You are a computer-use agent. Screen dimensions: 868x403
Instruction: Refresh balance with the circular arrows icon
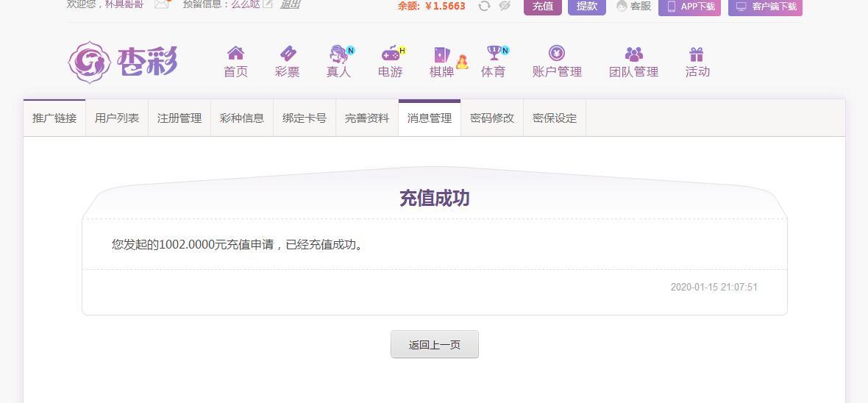pyautogui.click(x=484, y=6)
